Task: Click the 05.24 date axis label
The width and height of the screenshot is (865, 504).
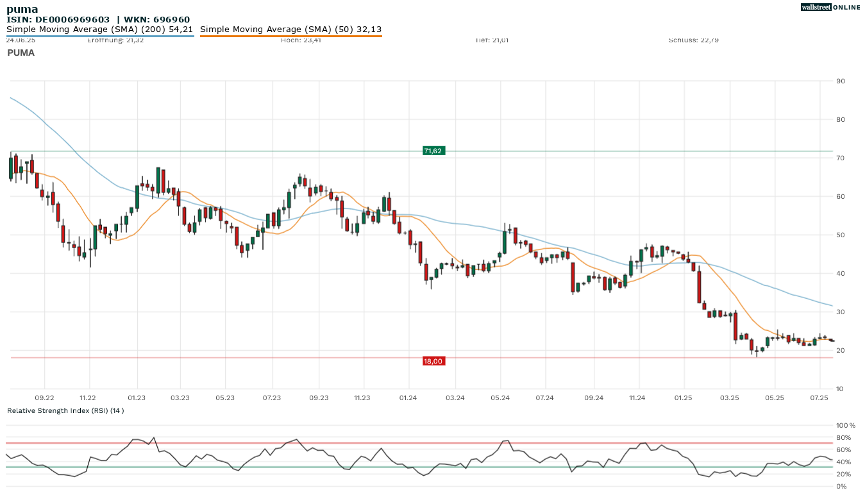Action: (x=500, y=398)
